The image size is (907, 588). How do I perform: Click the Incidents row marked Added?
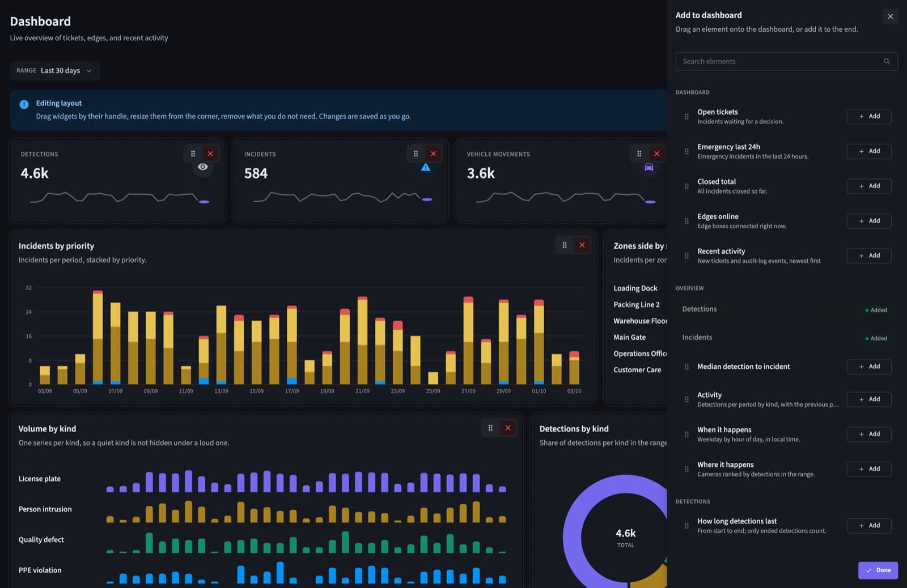[786, 338]
